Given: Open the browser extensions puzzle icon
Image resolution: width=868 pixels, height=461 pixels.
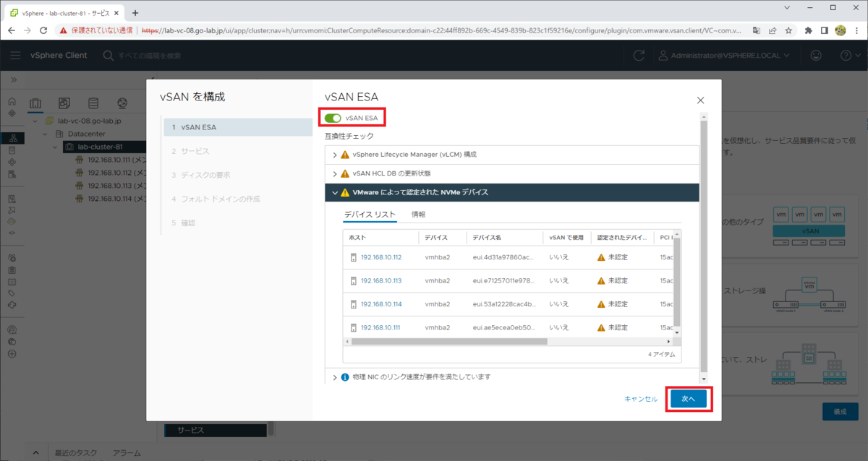Looking at the screenshot, I should click(808, 30).
